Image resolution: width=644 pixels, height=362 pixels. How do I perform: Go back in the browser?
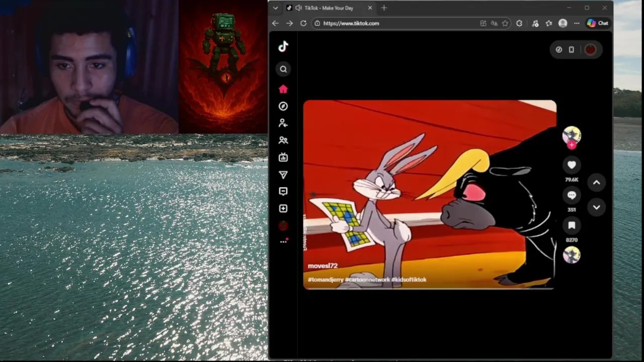click(x=275, y=23)
